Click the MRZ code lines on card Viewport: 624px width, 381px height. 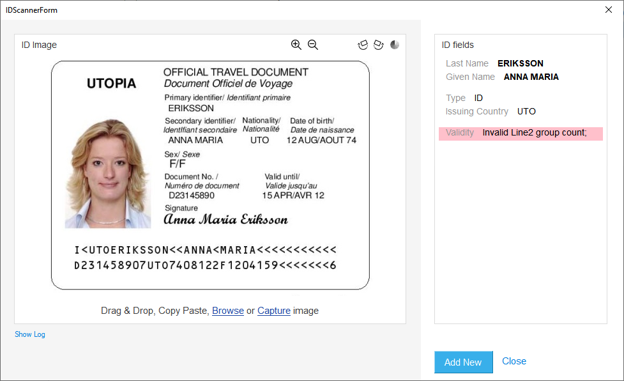[x=205, y=258]
